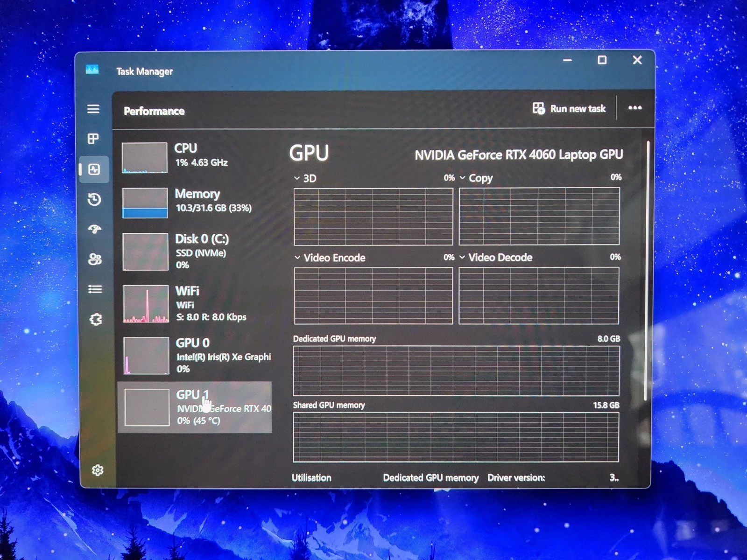Image resolution: width=747 pixels, height=560 pixels.
Task: Click the 3D engine graph
Action: click(373, 217)
